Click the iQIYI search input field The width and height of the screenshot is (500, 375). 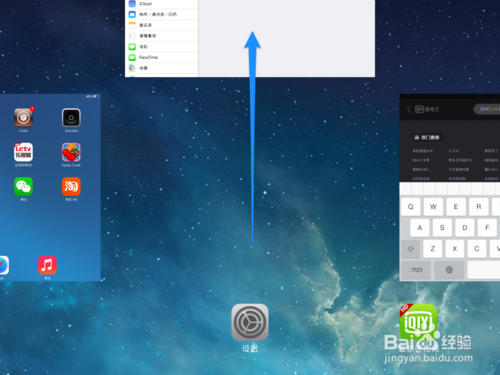tap(487, 109)
